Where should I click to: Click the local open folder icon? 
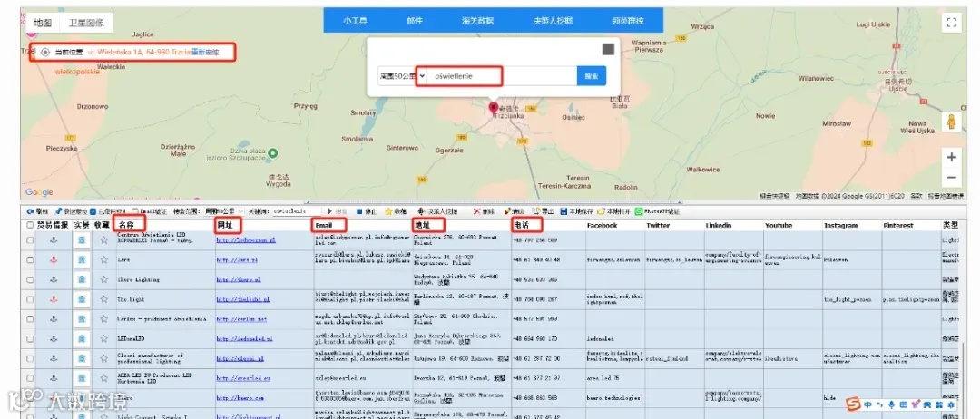tap(602, 211)
